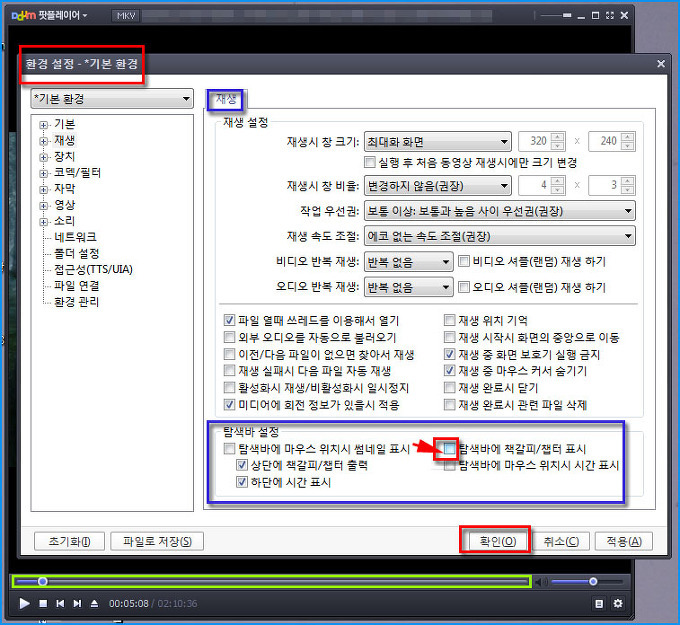680x625 pixels.
Task: Uncheck 재생 중 마우스 커서 숨기기
Action: (450, 371)
